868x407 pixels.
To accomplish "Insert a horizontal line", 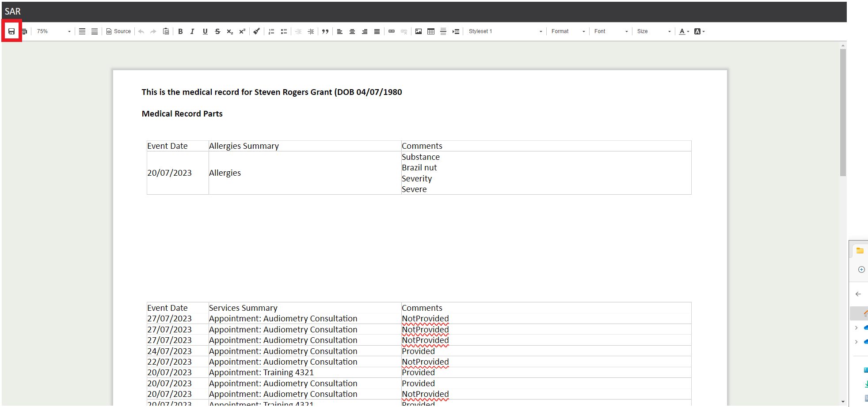I will pos(443,31).
